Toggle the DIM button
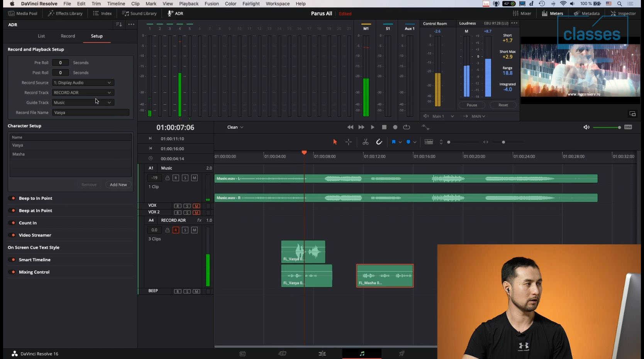Screen dimensions: 644x359 (628, 127)
